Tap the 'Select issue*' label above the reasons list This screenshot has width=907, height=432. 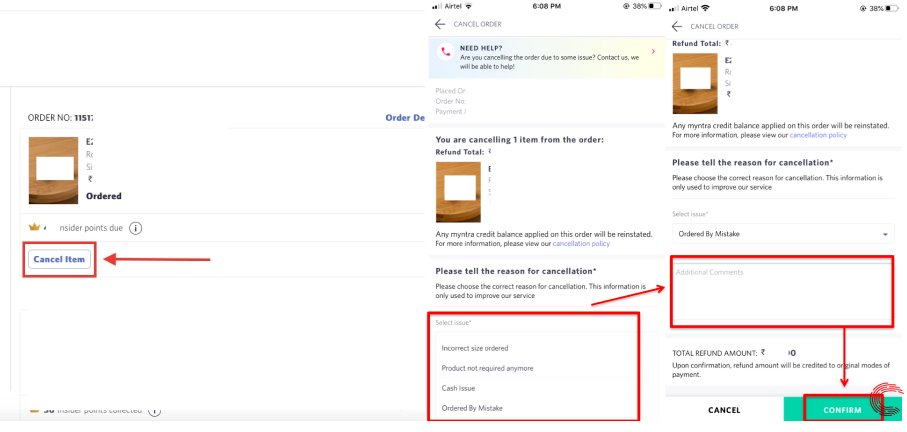click(454, 323)
